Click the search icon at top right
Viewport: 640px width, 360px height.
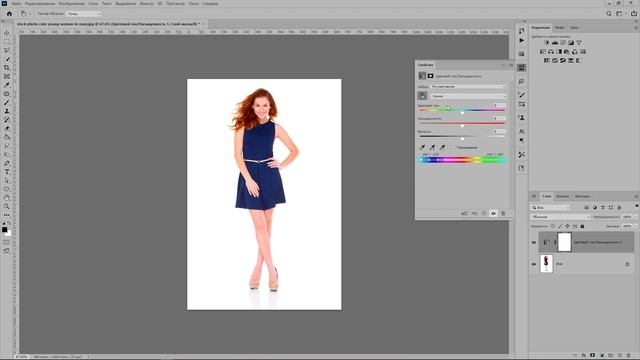(609, 13)
